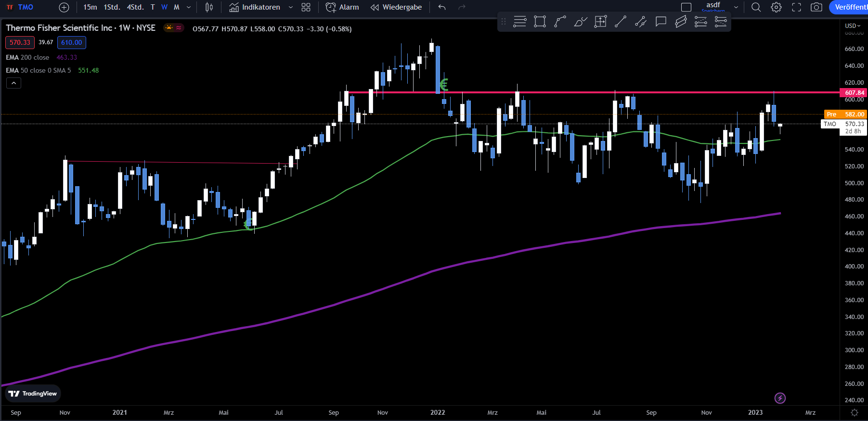Viewport: 868px width, 421px height.
Task: Switch to the 15m timeframe
Action: tap(90, 7)
